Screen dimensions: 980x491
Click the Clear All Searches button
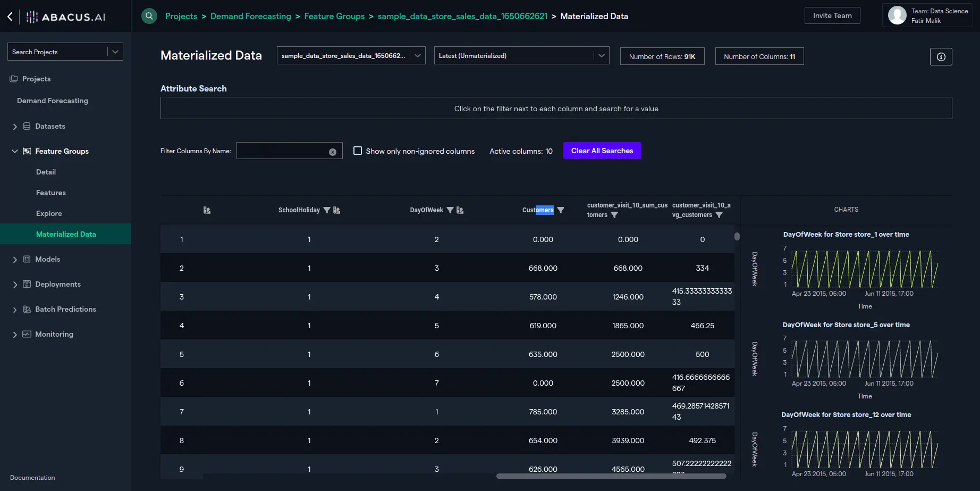coord(602,151)
